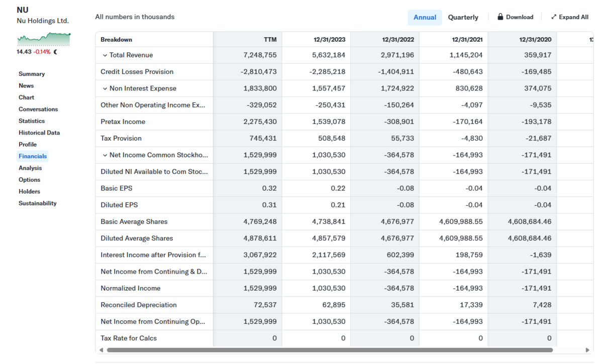Click the 14.43 stock price

(24, 52)
